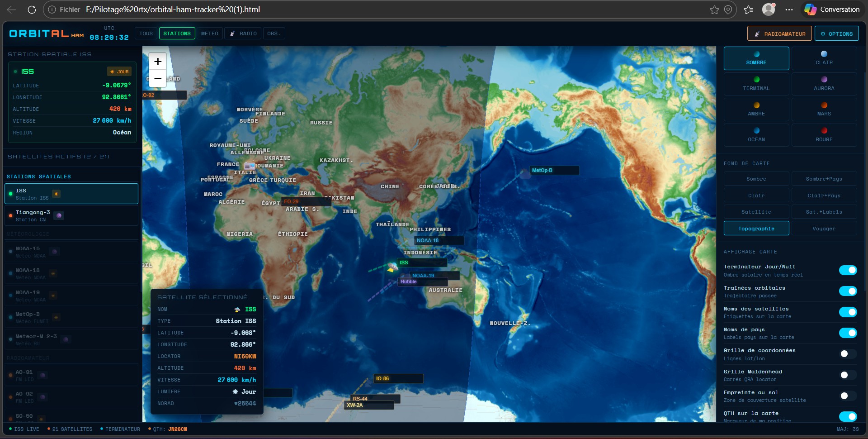Click the IO-86 satellite label on map

coord(382,378)
